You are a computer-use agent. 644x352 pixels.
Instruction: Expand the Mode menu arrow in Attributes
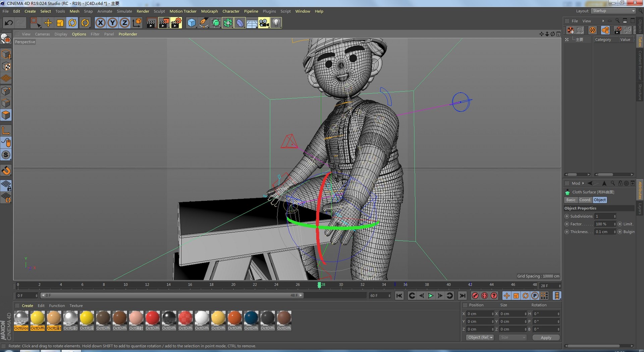coord(583,183)
